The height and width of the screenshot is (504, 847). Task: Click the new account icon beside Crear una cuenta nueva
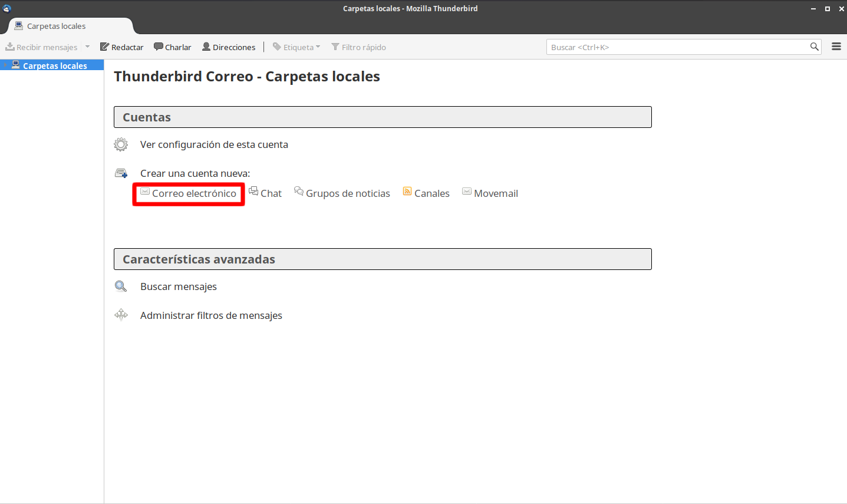click(x=121, y=173)
